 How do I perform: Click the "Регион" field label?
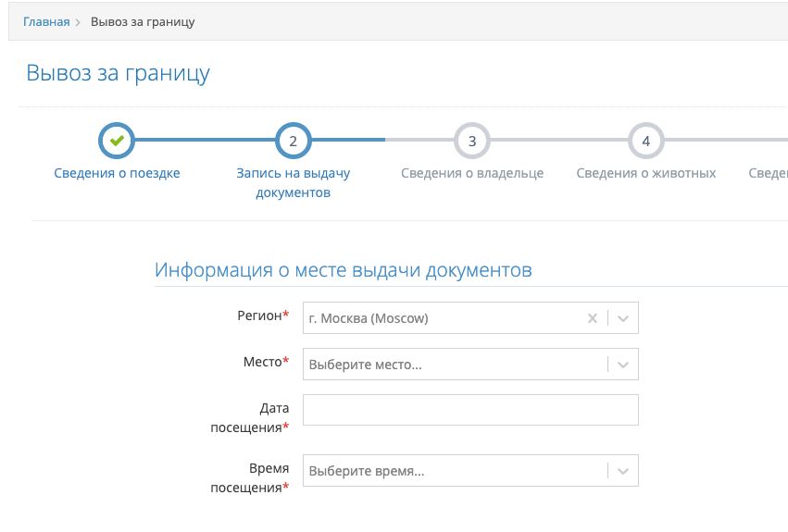click(263, 315)
